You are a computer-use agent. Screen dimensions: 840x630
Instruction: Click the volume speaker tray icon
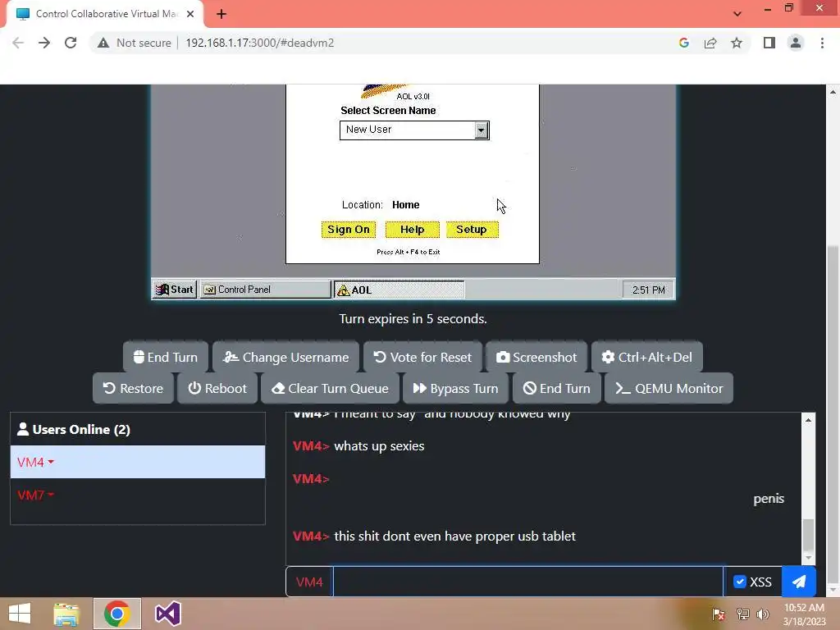point(763,614)
